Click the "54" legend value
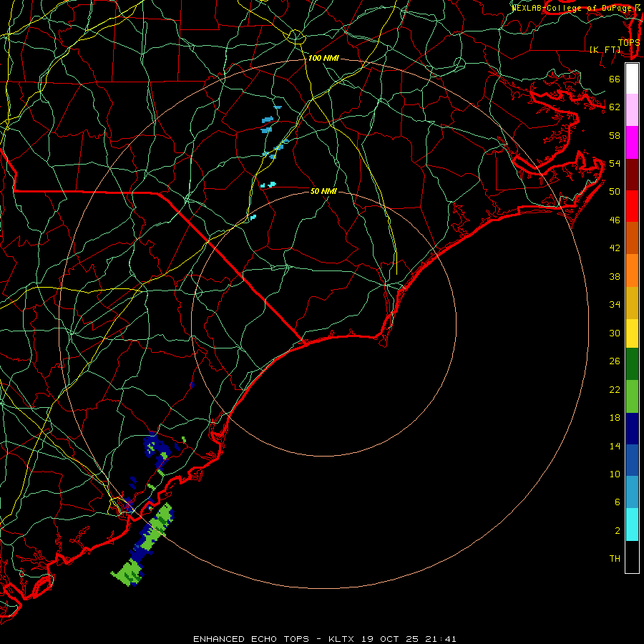Image resolution: width=644 pixels, height=644 pixels. [615, 163]
